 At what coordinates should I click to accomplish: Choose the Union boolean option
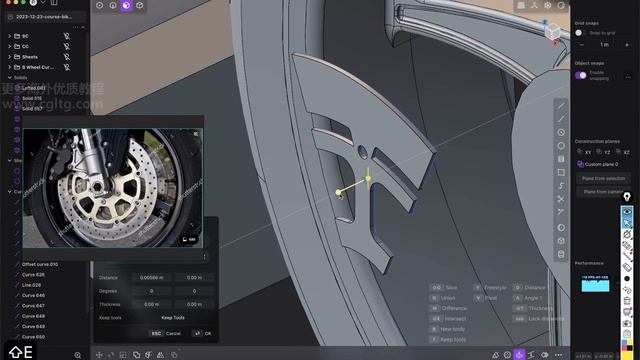(x=443, y=298)
